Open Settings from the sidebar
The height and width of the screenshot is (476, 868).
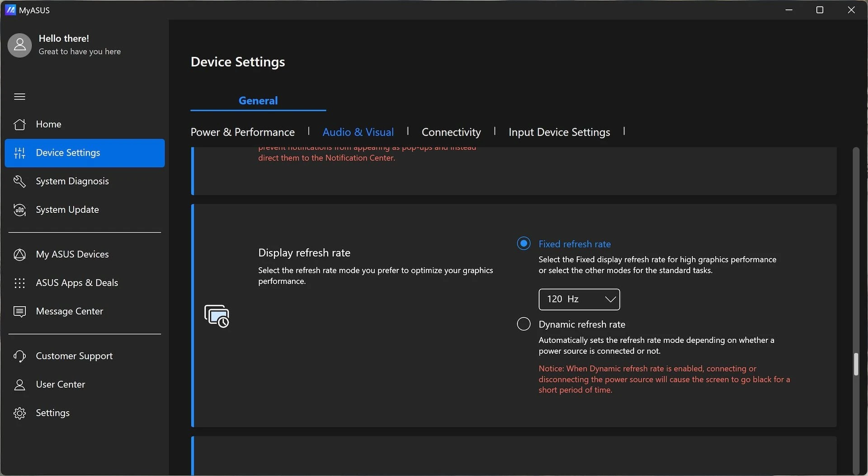pos(85,413)
